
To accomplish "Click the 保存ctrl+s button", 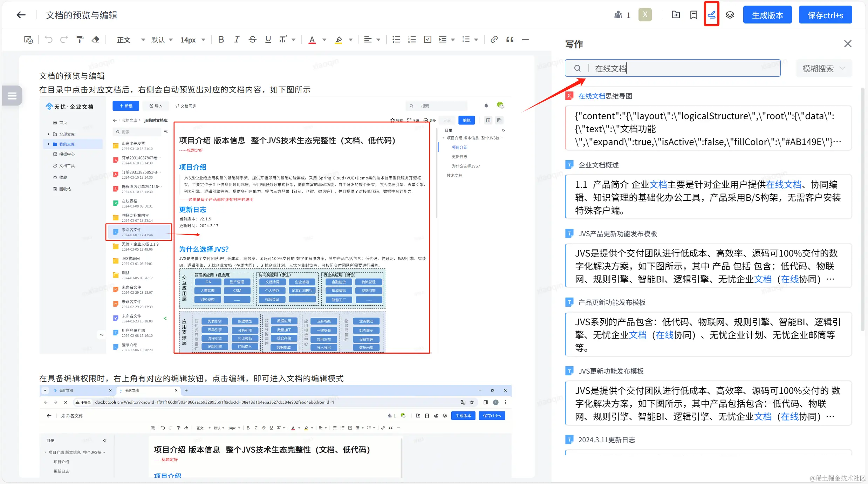I will tap(825, 15).
